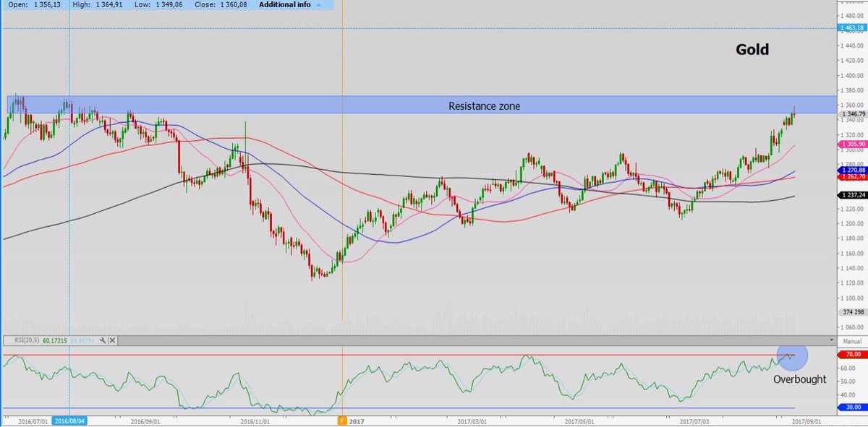This screenshot has height=427, width=868.
Task: Click the 1 100.00 price axis label
Action: pyautogui.click(x=853, y=298)
